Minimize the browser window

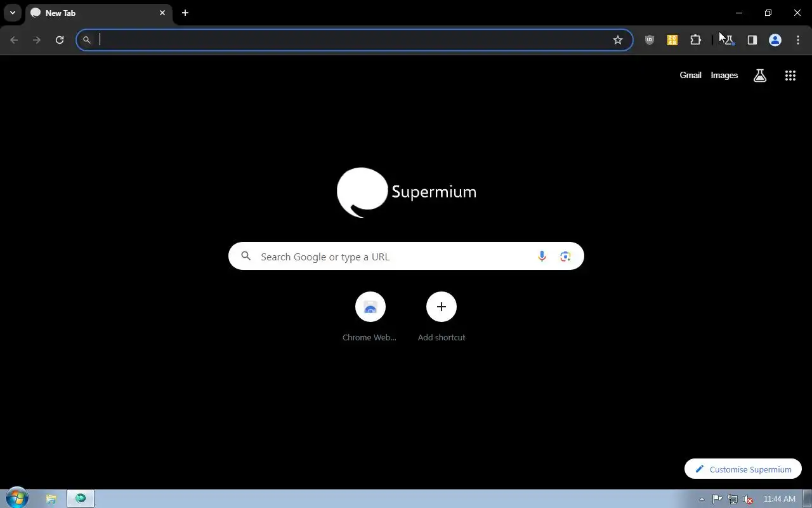pyautogui.click(x=739, y=13)
